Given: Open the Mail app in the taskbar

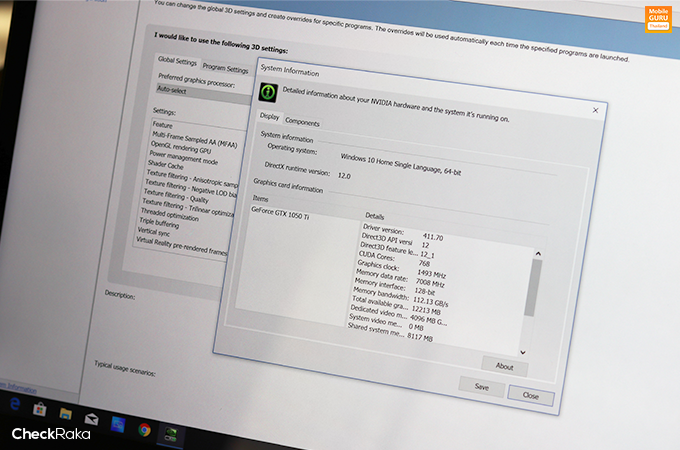Looking at the screenshot, I should pyautogui.click(x=92, y=417).
